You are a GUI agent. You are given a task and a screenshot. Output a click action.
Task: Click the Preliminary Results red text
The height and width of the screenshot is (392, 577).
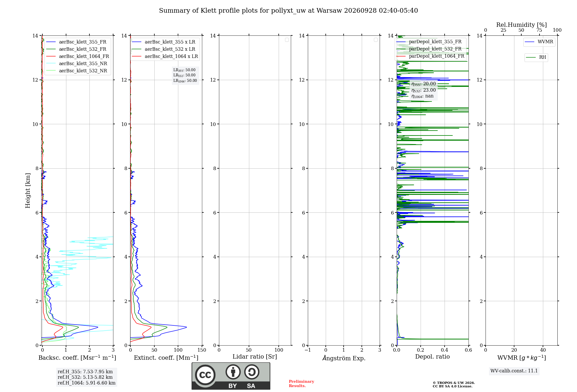pos(301,384)
